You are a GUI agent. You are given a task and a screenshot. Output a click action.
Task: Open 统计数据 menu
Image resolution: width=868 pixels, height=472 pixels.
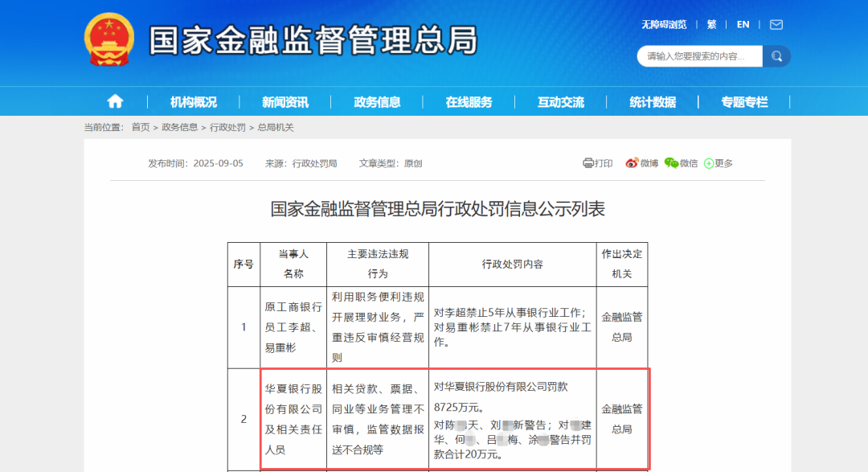(653, 102)
